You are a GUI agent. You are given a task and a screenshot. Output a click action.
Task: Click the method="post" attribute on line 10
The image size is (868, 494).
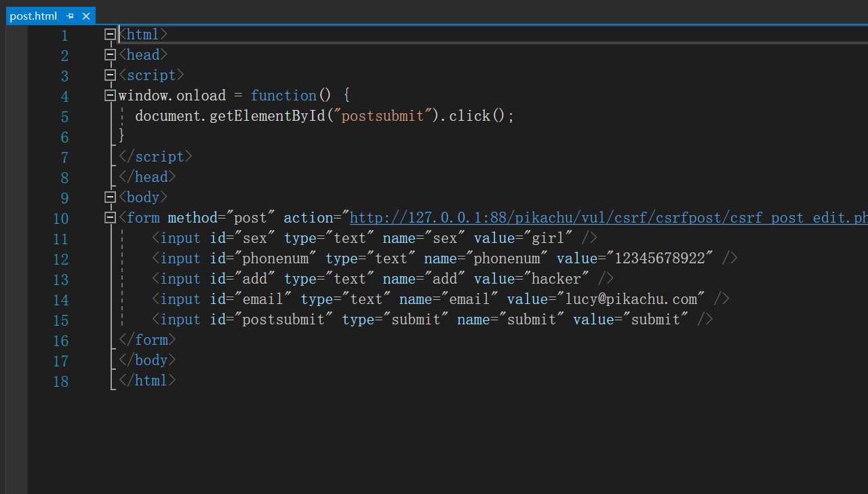[222, 217]
